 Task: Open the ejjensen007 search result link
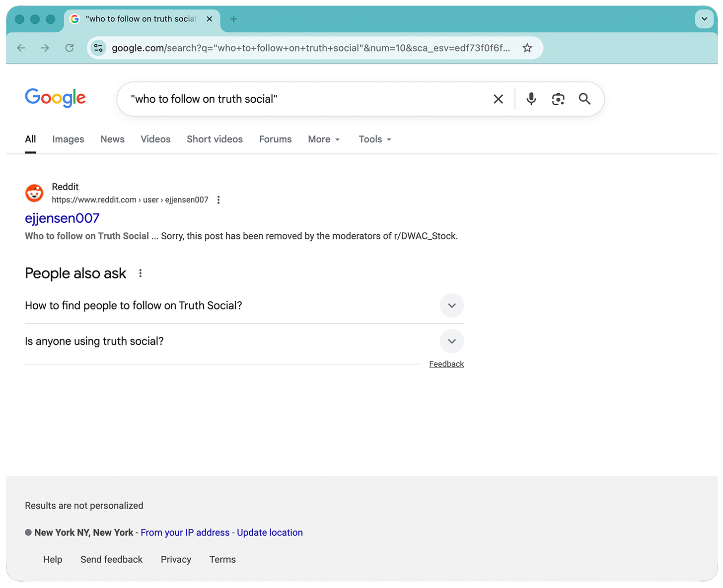point(62,218)
